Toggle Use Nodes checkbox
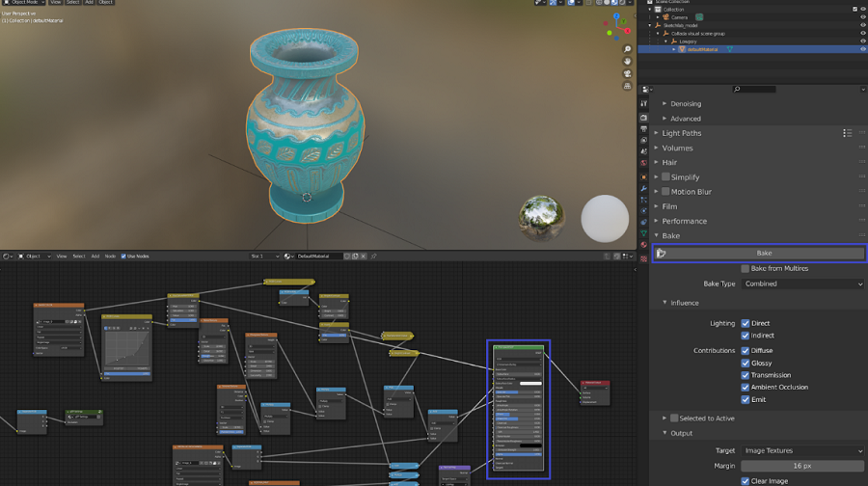The width and height of the screenshot is (868, 486). coord(123,256)
